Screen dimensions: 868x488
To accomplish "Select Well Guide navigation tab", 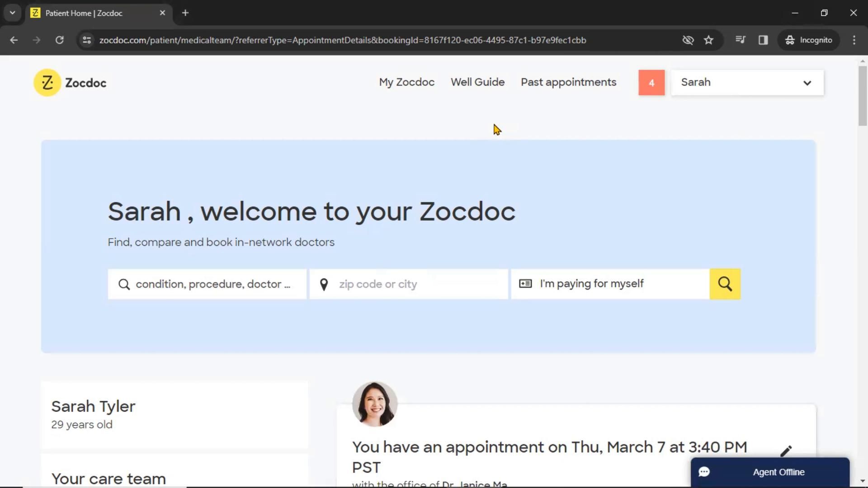I will coord(477,82).
